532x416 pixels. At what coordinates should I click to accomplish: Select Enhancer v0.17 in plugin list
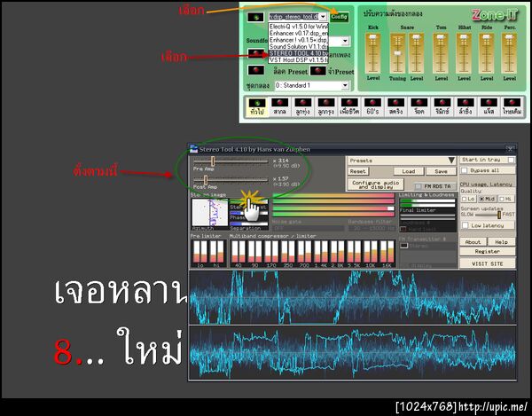[299, 33]
